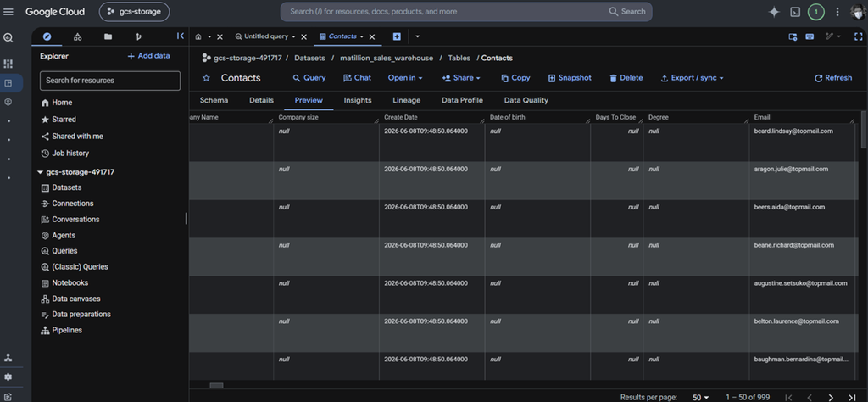Select the Create Date column header
868x402 pixels.
[x=431, y=117]
